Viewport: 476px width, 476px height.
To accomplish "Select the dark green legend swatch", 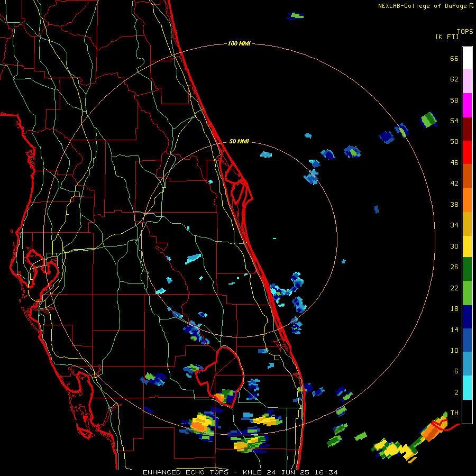I will [x=467, y=269].
